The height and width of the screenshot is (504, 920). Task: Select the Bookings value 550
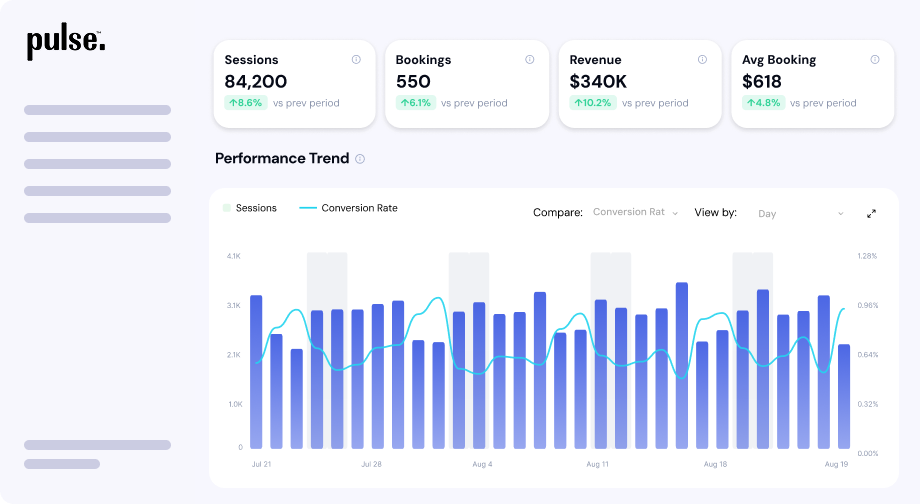[413, 82]
